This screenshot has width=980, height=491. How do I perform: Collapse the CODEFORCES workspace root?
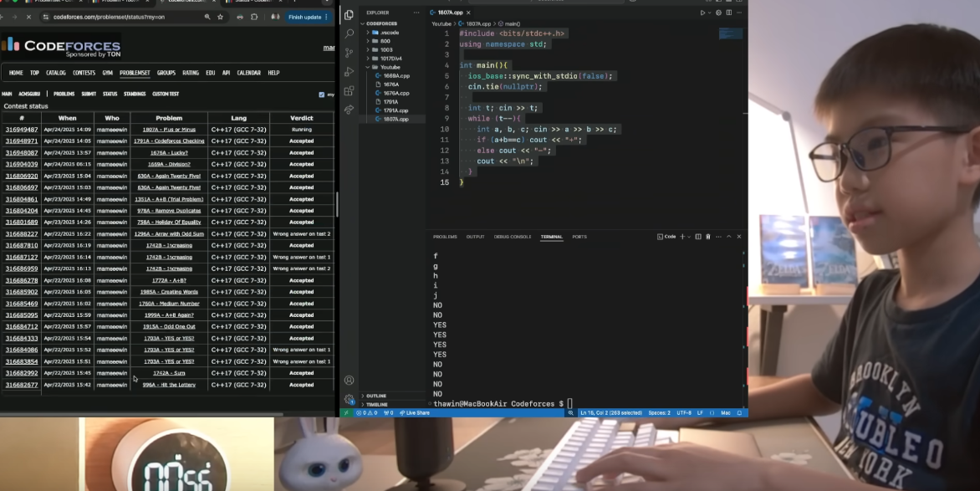coord(381,23)
